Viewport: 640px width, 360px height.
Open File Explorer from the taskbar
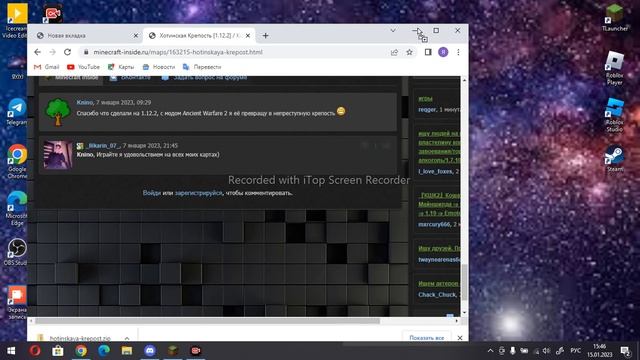point(127,351)
